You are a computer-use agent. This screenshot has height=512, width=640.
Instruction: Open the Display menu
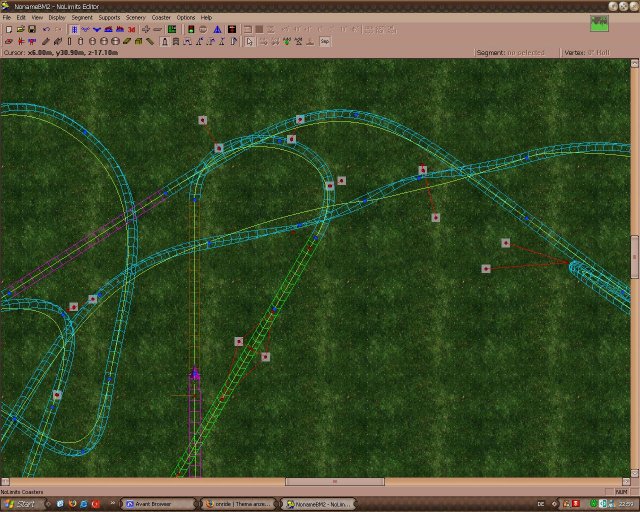pos(57,17)
